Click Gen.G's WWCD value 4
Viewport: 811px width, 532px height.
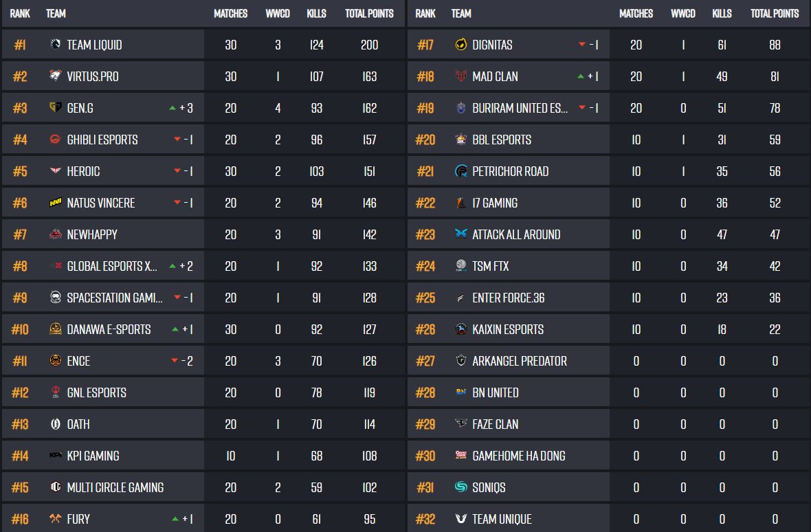(278, 108)
